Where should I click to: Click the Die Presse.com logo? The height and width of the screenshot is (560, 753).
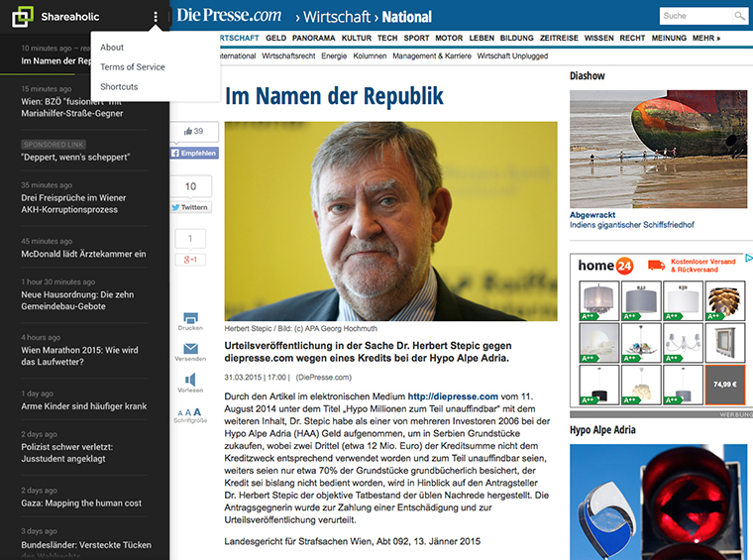click(229, 16)
